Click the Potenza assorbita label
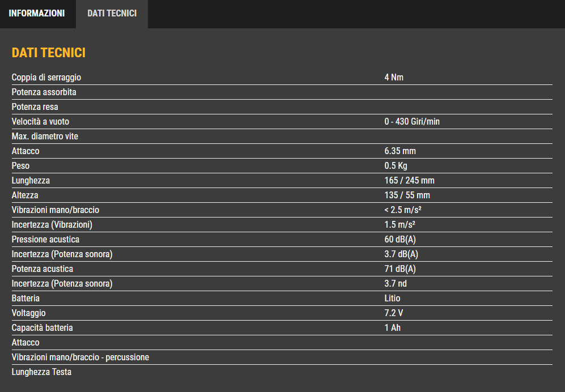The image size is (565, 392). point(44,92)
